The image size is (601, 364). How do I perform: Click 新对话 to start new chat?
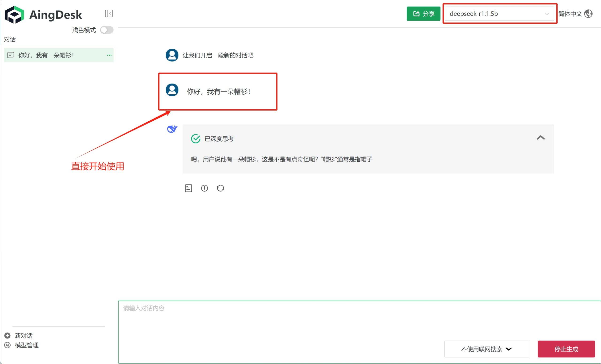tap(24, 335)
